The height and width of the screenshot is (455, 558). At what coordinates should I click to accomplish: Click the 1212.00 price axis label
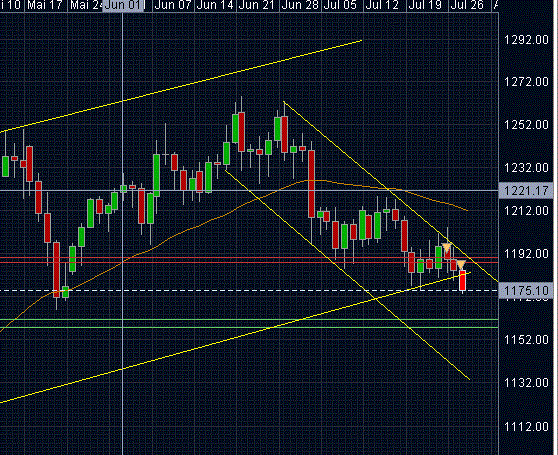[x=526, y=211]
